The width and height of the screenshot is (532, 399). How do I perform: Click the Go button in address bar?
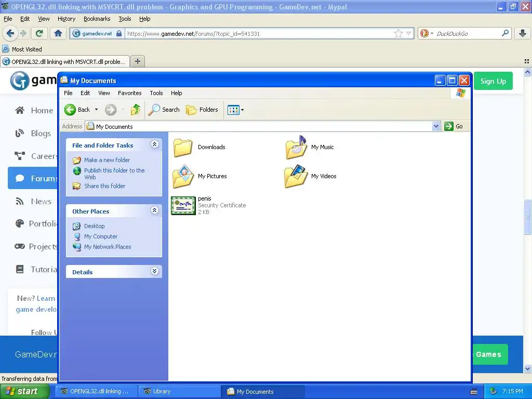click(x=454, y=126)
